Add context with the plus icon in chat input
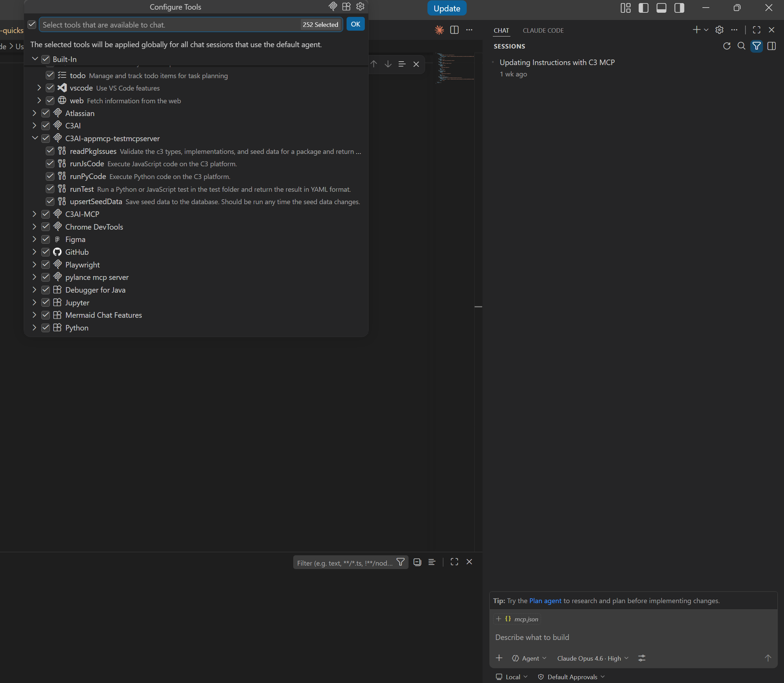 [499, 658]
